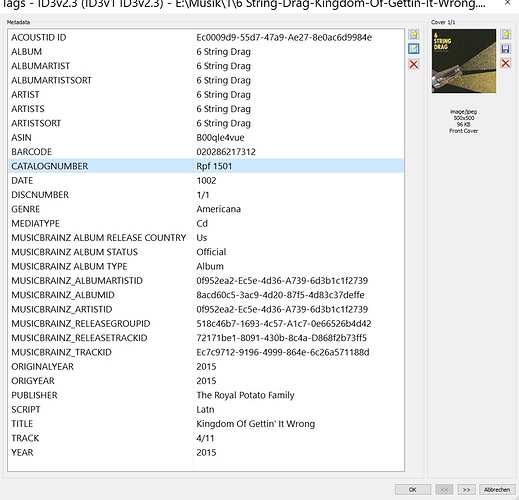519x500 pixels.
Task: Go to next file with >> button
Action: click(x=466, y=489)
